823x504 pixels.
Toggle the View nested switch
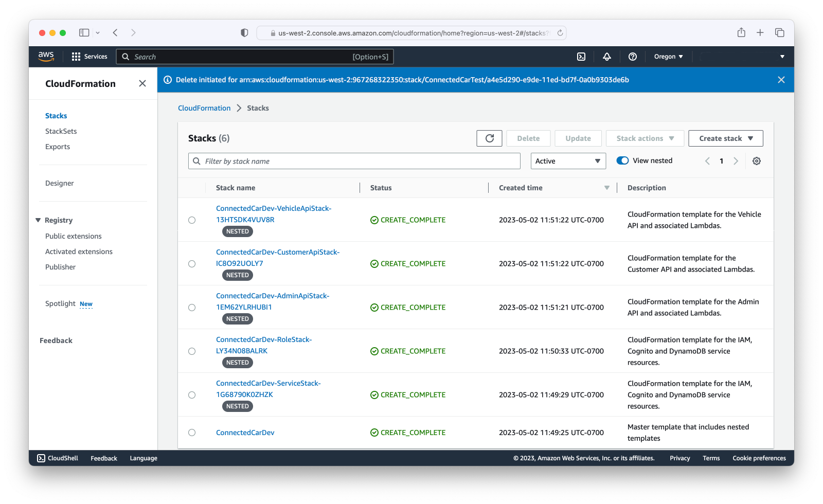point(622,160)
